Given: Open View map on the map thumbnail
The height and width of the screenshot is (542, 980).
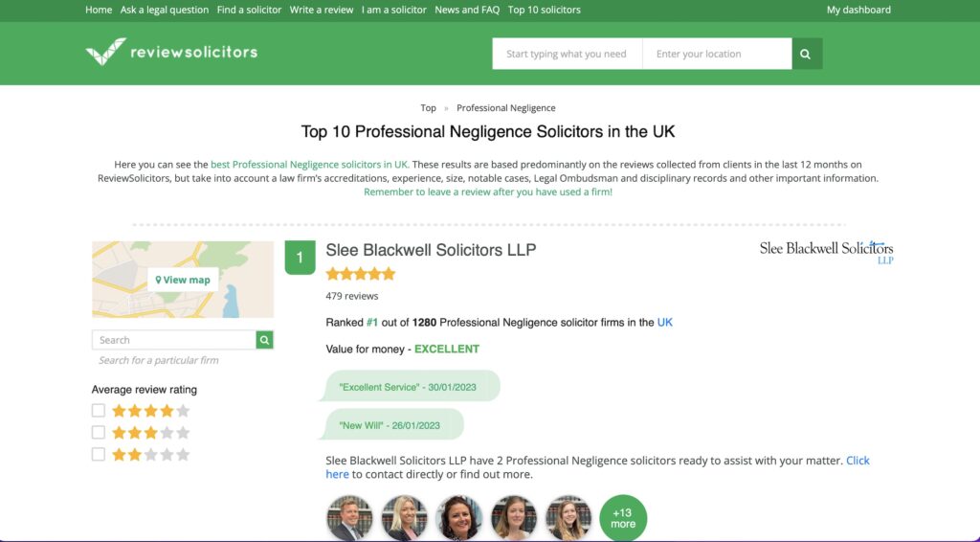Looking at the screenshot, I should [x=183, y=280].
